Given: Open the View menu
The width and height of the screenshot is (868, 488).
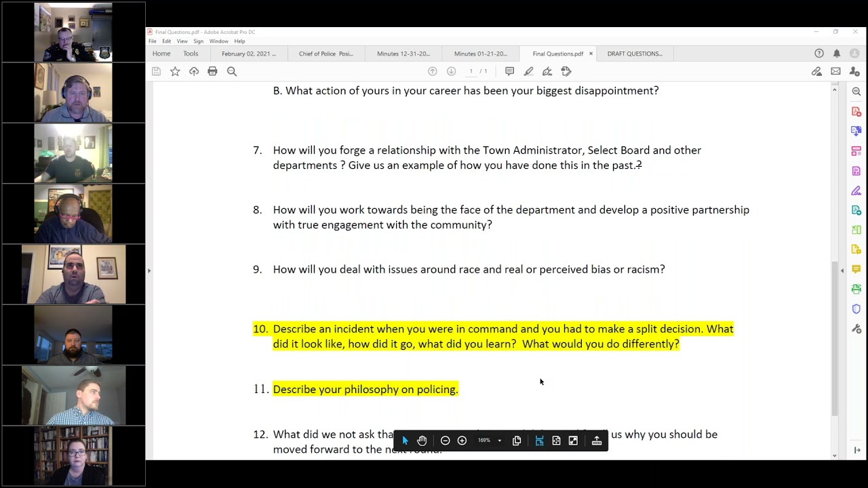Looking at the screenshot, I should coord(182,41).
